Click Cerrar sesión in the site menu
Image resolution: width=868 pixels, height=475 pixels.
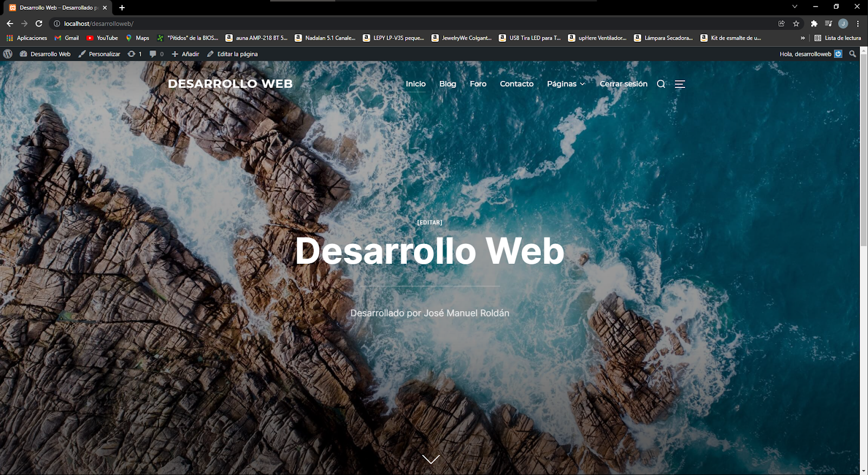tap(623, 84)
